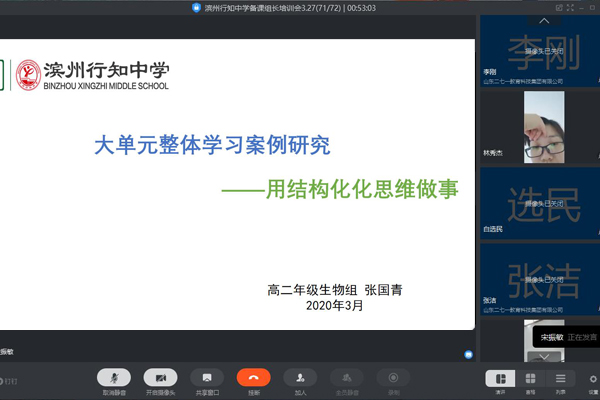This screenshot has height=400, width=600.
Task: Click the subtitle 用结构化化思维做事
Action: click(362, 189)
